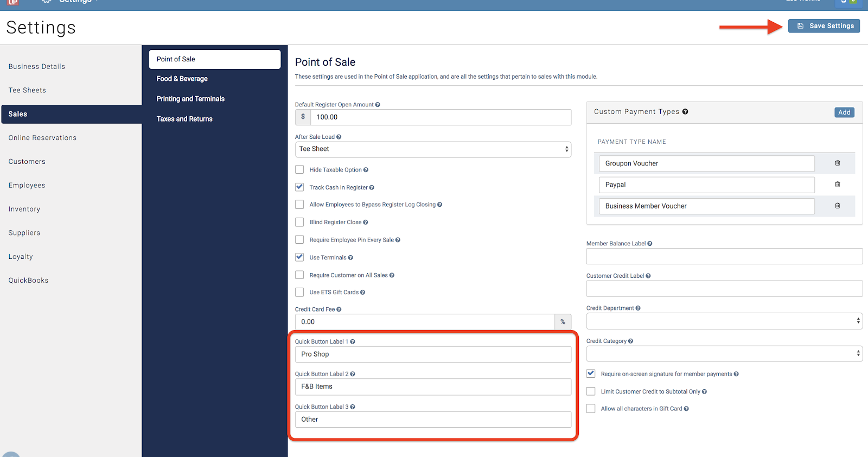Show help for Hide Taxable Option
This screenshot has width=868, height=457.
pos(366,170)
